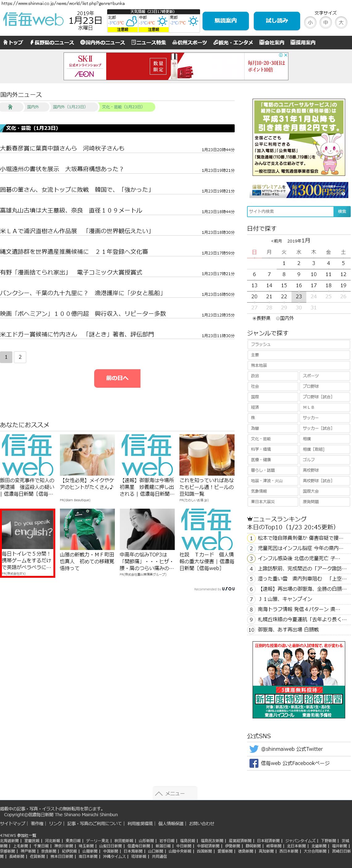
Task: Click the site search input field
Action: (x=290, y=211)
